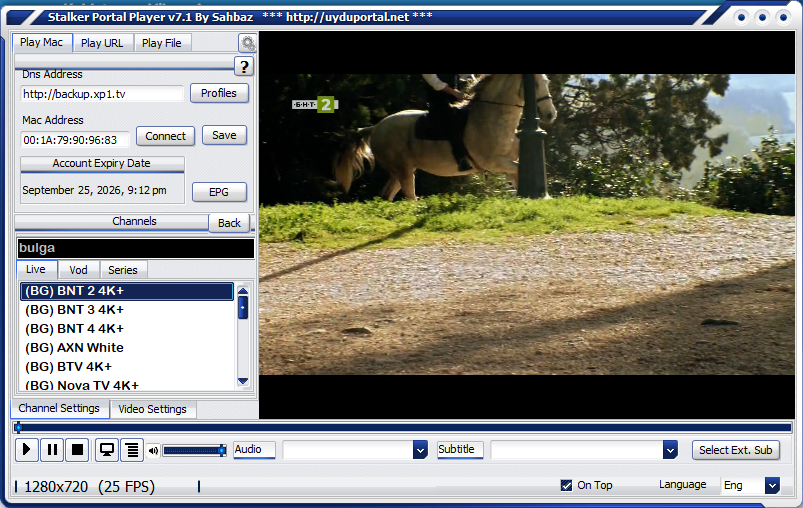Select the Live channels tab
803x508 pixels.
pyautogui.click(x=36, y=269)
